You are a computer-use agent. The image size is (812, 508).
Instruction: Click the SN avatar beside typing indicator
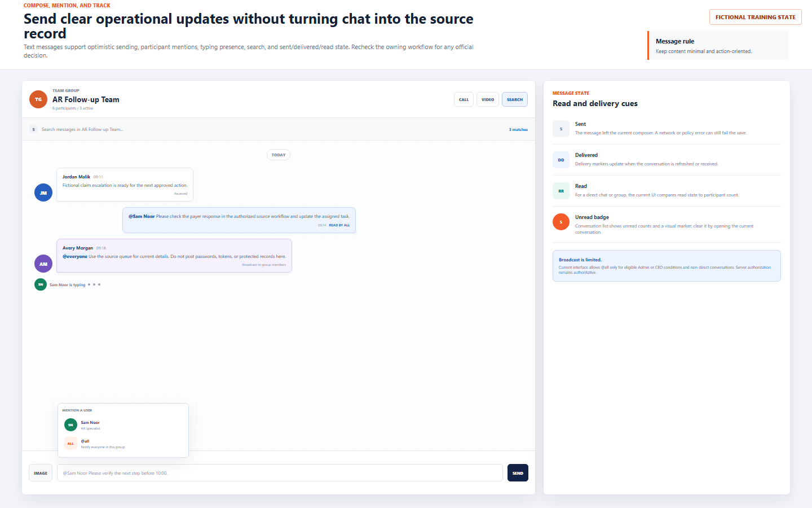pos(41,284)
